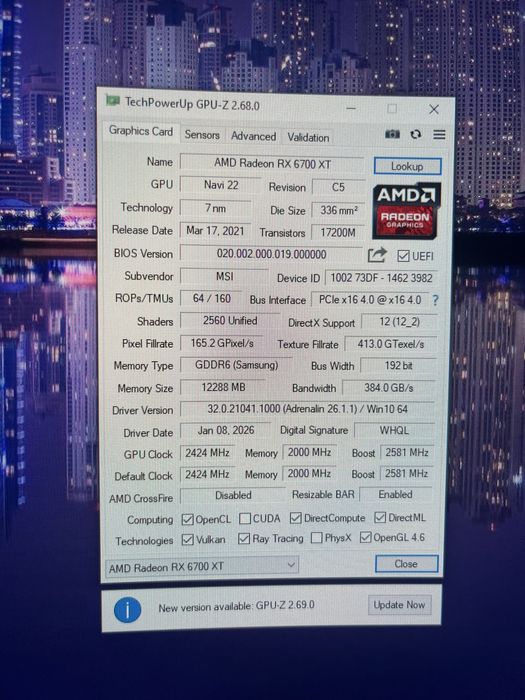
Task: Click the Default Clock row Boost 2581 MHz
Action: click(406, 473)
